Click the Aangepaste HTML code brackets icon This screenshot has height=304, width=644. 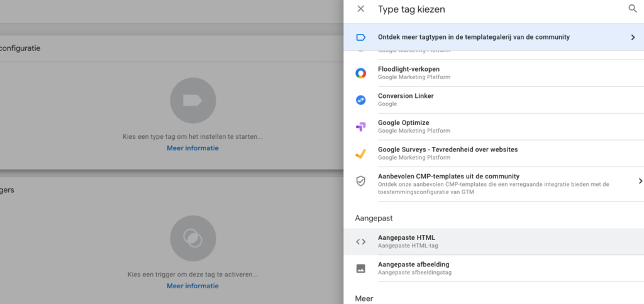click(x=360, y=242)
